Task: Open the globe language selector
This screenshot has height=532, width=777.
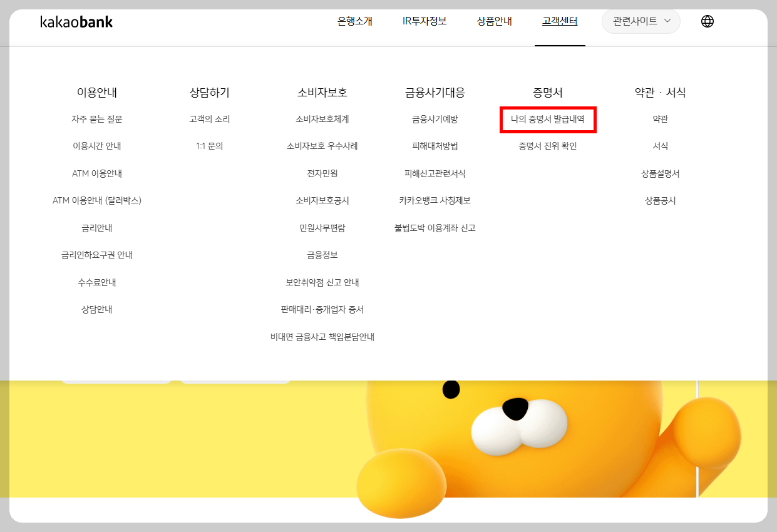Action: point(708,21)
